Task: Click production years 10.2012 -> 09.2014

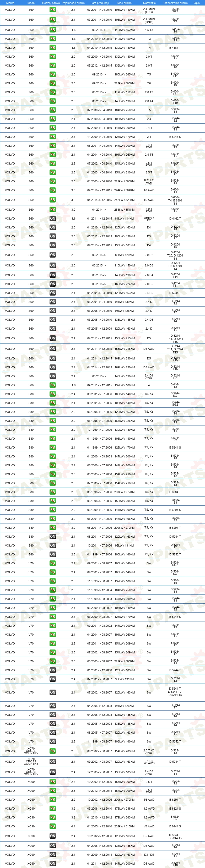Action: click(x=99, y=790)
